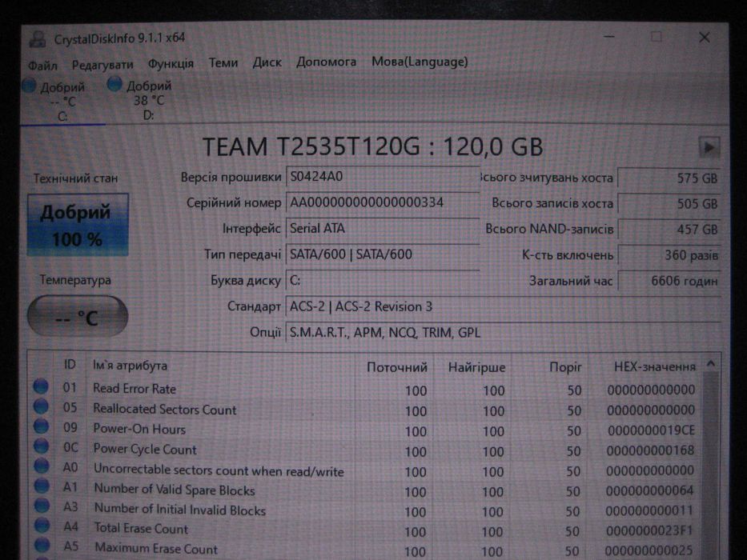Click the serial number field
Screen dimensions: 747x560
click(383, 203)
